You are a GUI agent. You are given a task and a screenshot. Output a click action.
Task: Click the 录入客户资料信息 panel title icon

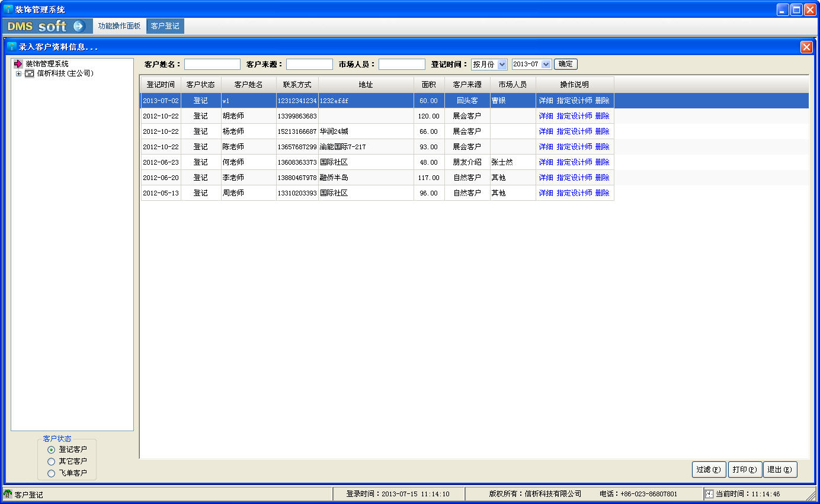(12, 46)
